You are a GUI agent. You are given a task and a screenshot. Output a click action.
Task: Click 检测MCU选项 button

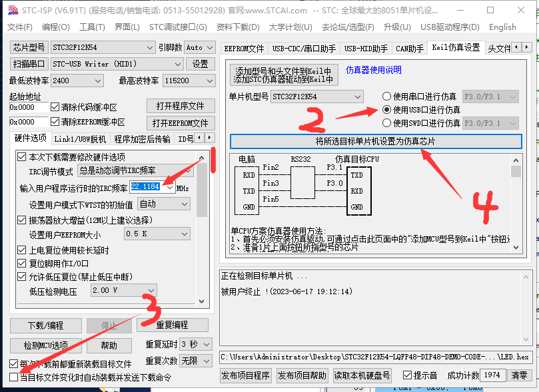46,345
